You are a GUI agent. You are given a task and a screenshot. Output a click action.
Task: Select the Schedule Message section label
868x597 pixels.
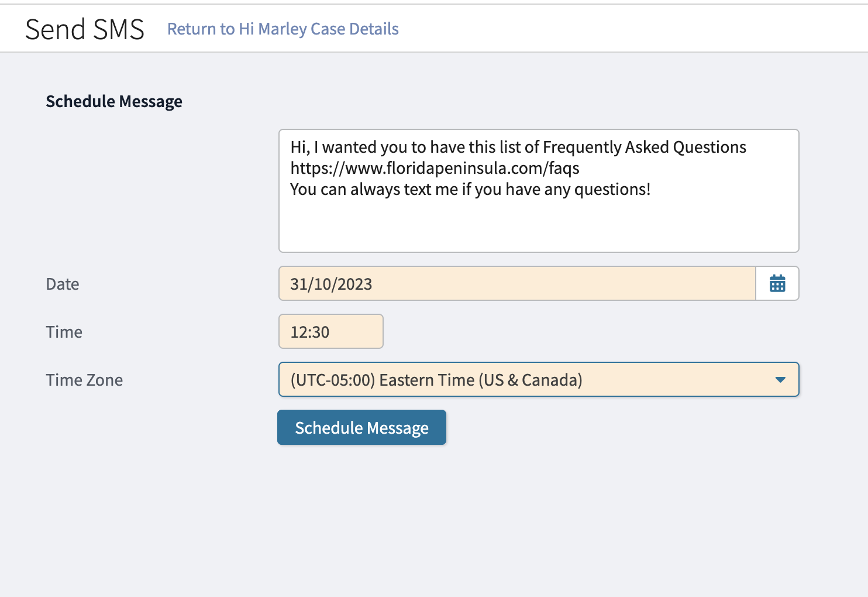(x=114, y=101)
